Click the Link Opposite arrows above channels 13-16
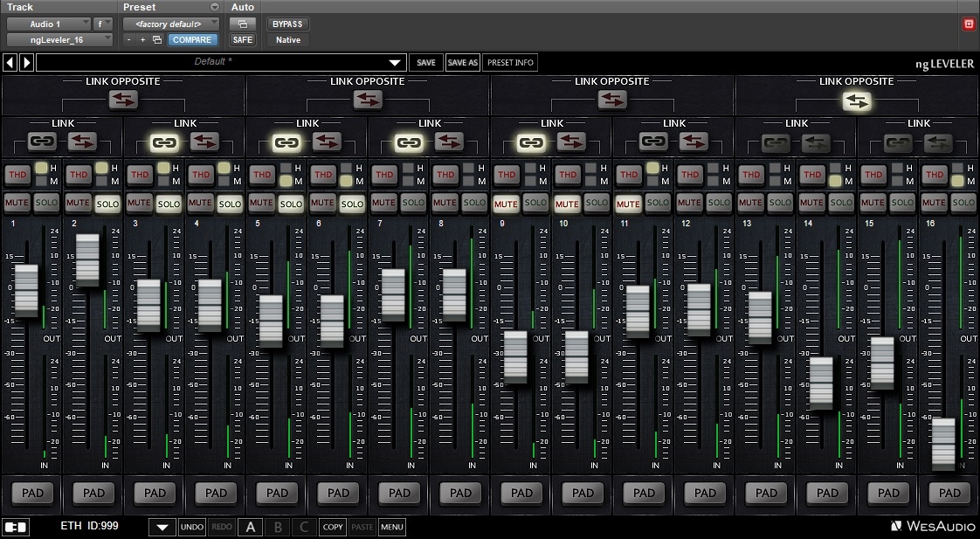The image size is (980, 539). click(857, 101)
